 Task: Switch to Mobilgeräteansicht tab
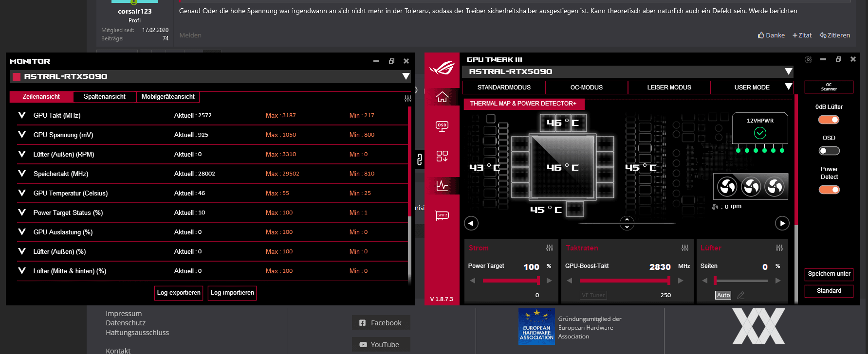coord(168,97)
